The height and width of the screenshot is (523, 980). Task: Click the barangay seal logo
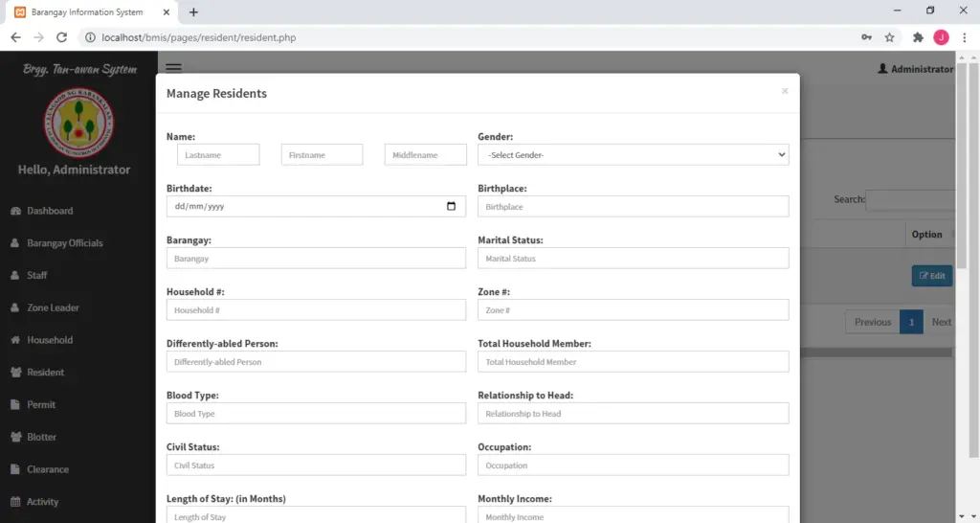pyautogui.click(x=78, y=122)
